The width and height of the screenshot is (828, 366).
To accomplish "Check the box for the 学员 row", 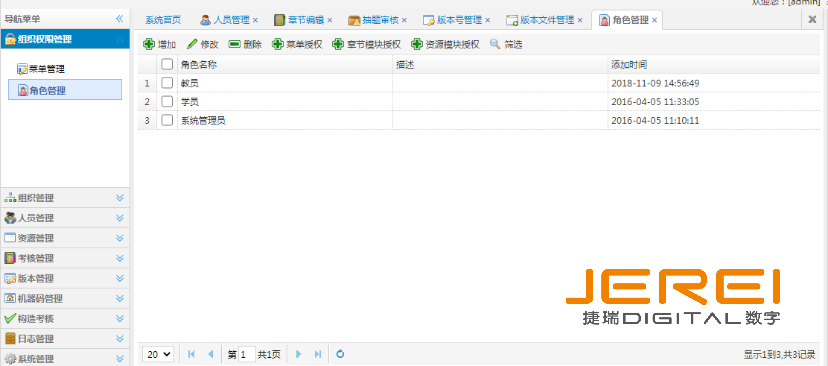I will (167, 101).
